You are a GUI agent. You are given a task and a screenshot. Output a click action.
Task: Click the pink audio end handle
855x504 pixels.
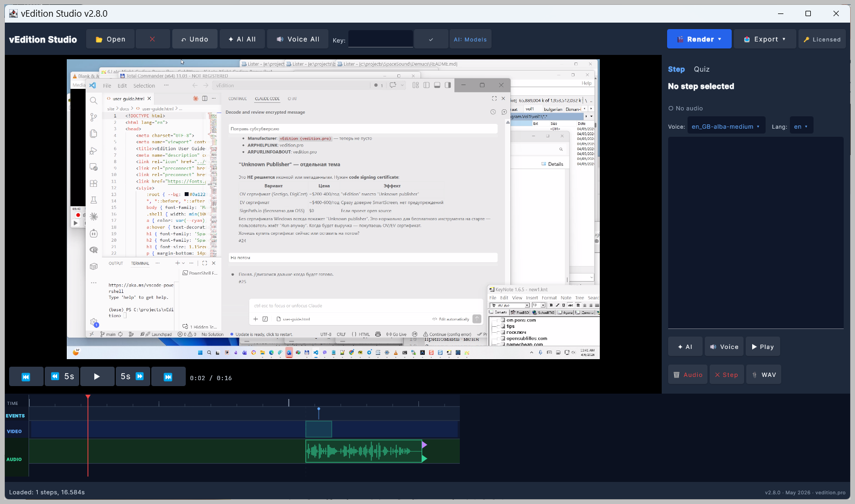click(x=424, y=445)
